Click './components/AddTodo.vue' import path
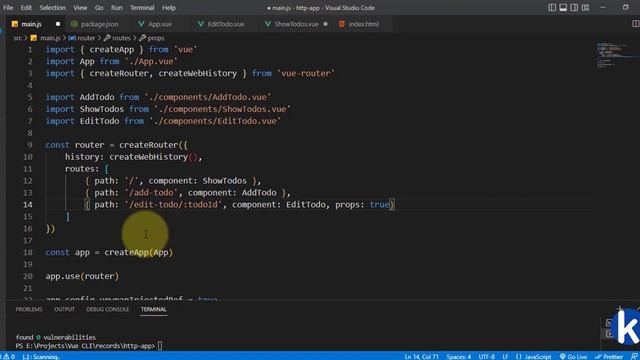This screenshot has height=360, width=640. tap(208, 97)
